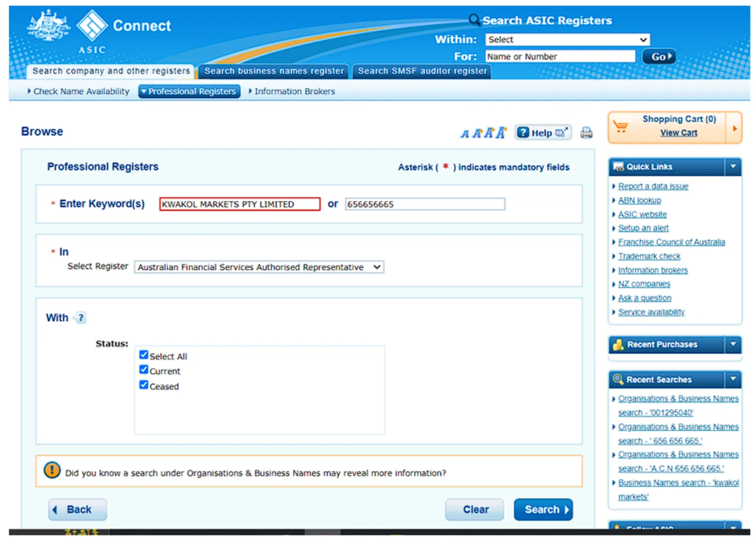
Task: Select the third font size icon
Action: pyautogui.click(x=489, y=133)
